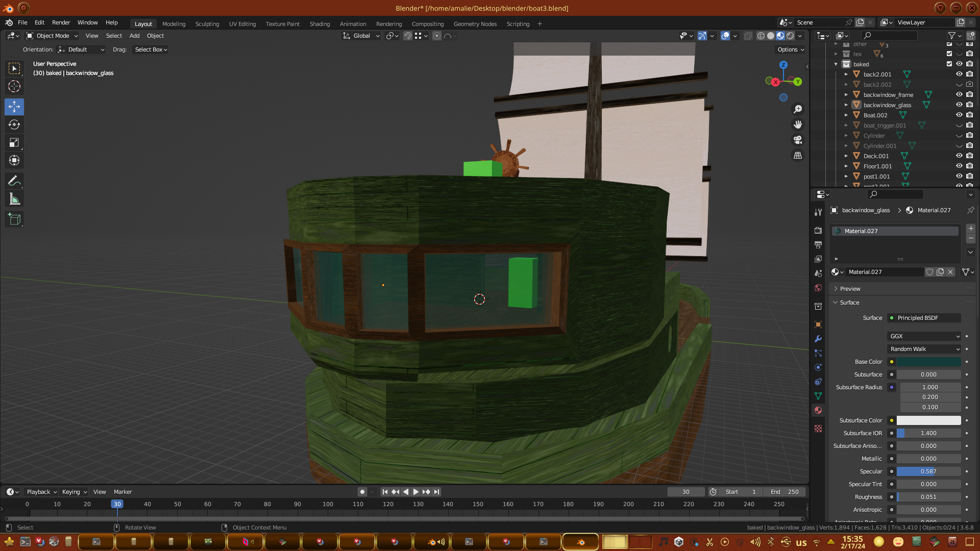Hide Boat.002 with the eye icon
Screen dimensions: 980x551
pyautogui.click(x=959, y=115)
